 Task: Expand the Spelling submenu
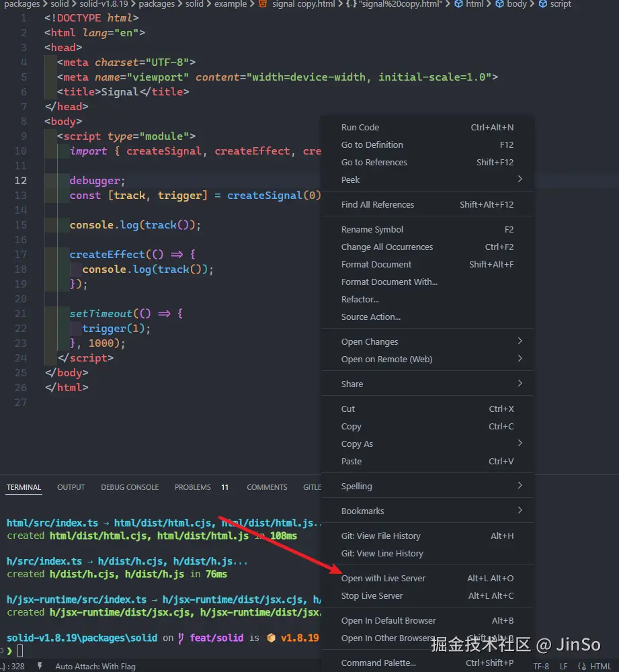tap(427, 486)
